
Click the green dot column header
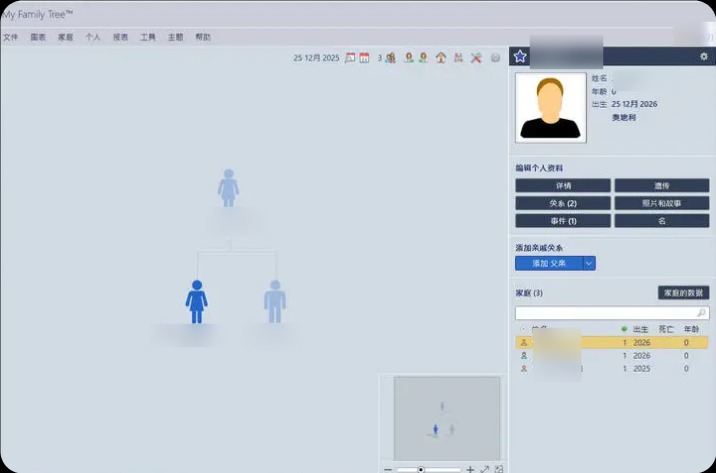(x=624, y=329)
